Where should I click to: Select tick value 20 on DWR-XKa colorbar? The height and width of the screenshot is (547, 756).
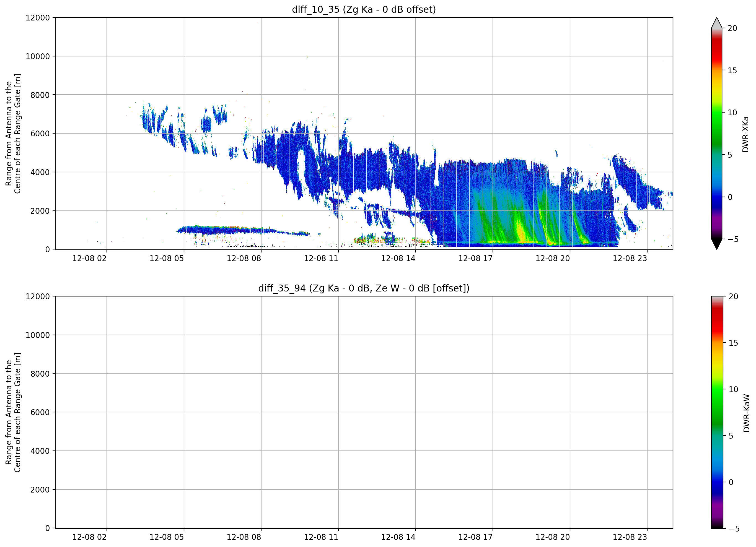click(x=732, y=29)
